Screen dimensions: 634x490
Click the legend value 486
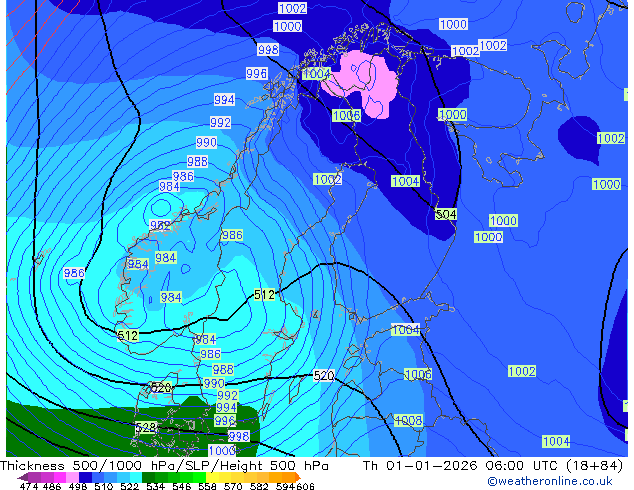pyautogui.click(x=52, y=486)
